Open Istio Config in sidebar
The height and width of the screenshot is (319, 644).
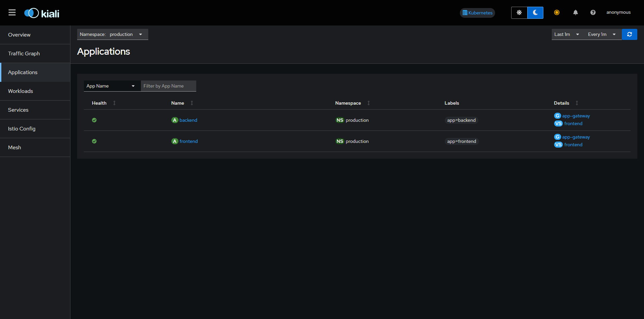click(22, 129)
